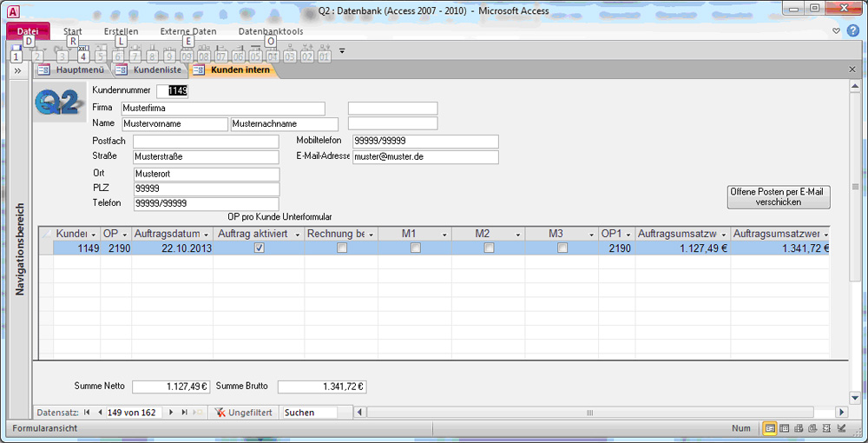Go to next record in Datensatz navigator

tap(171, 413)
